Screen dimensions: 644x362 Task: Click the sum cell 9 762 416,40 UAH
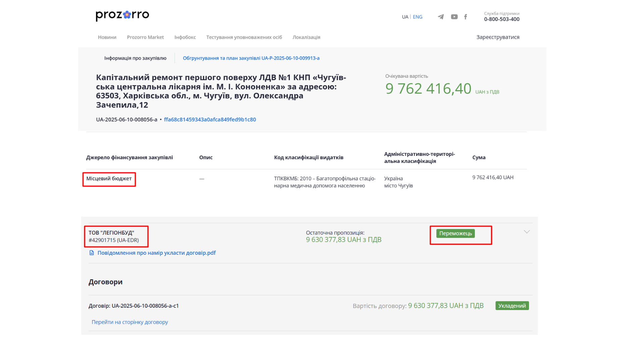(493, 177)
